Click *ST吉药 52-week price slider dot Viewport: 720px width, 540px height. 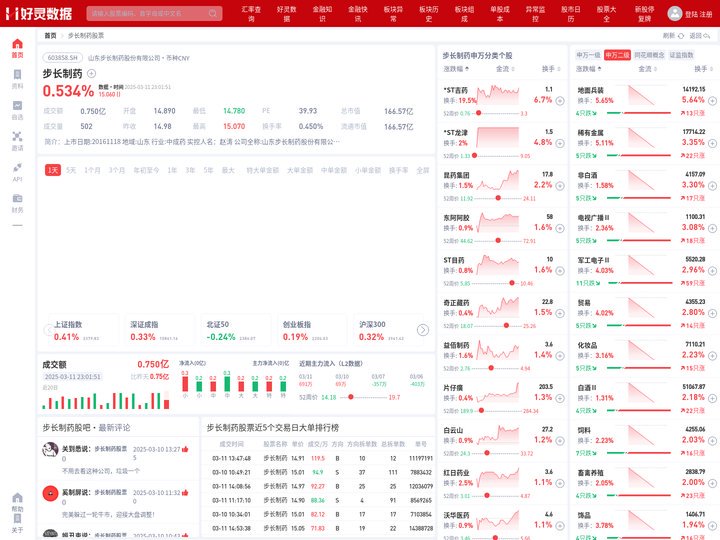pos(478,113)
